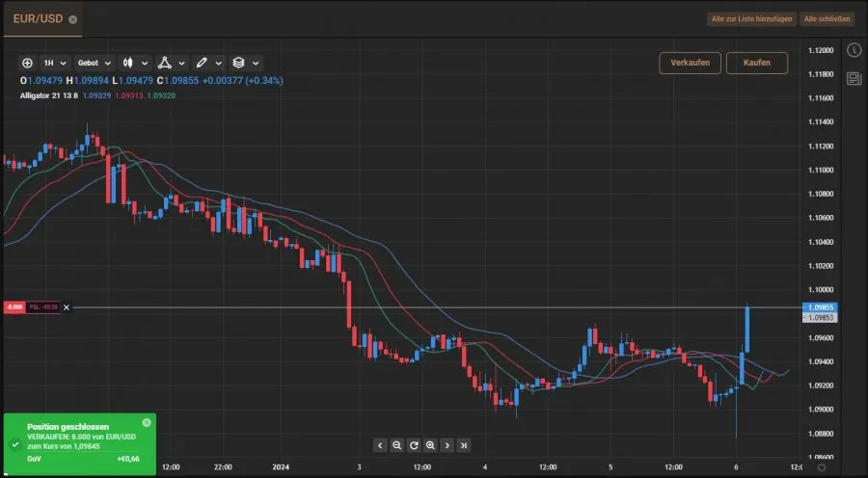This screenshot has width=868, height=478.
Task: Click the high price value H1.09894
Action: (x=87, y=81)
